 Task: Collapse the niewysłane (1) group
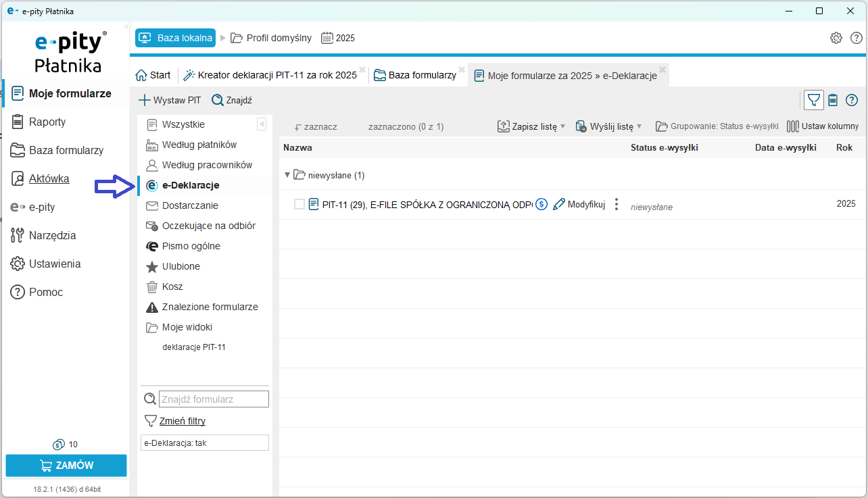pos(287,176)
